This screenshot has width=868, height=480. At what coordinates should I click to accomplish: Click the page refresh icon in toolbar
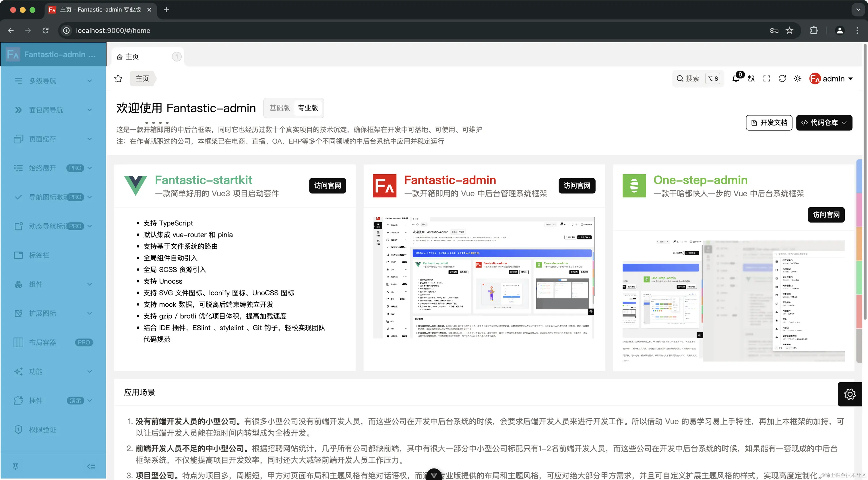[x=782, y=79]
